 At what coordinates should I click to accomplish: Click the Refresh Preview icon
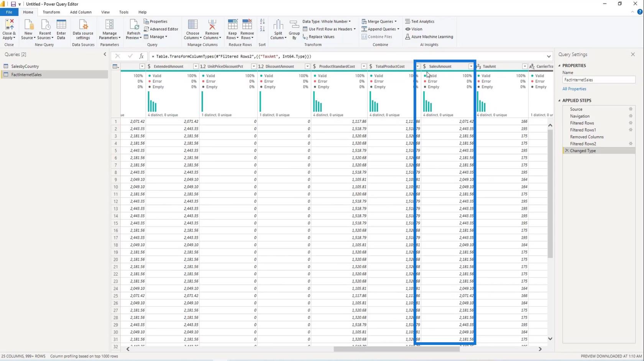point(134,25)
